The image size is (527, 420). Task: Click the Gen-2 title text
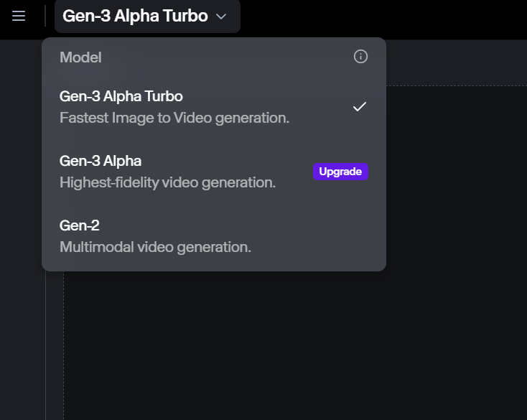(x=79, y=225)
